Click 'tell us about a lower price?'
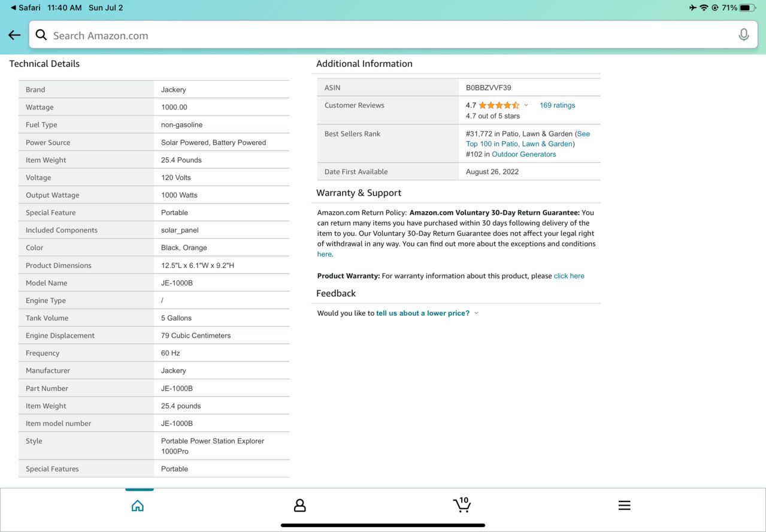Image resolution: width=766 pixels, height=532 pixels. [423, 313]
